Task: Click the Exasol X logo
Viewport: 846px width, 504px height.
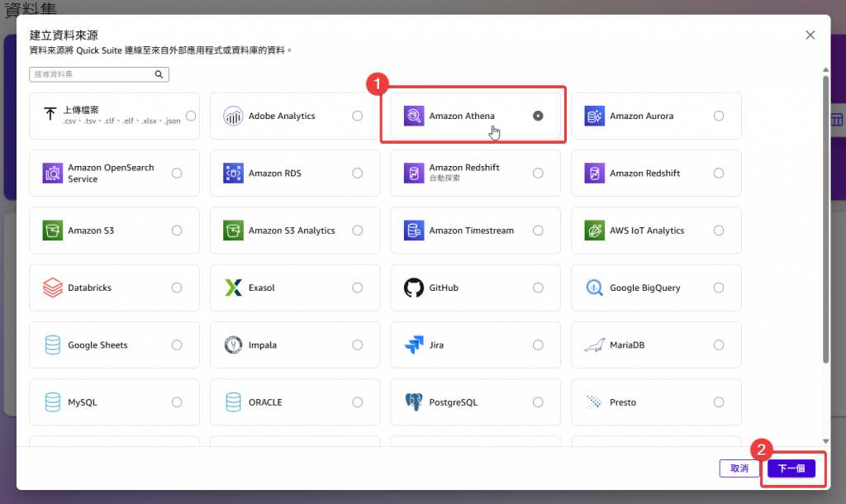Action: (233, 288)
